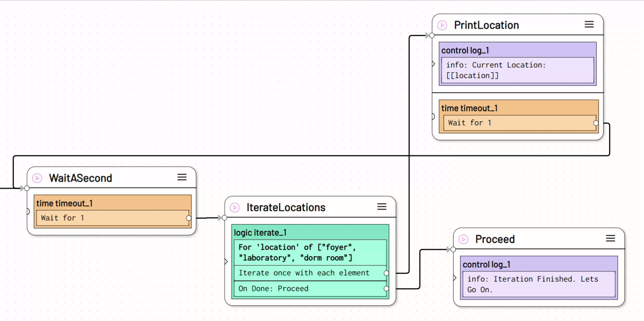The image size is (644, 321).
Task: Click 'Iterate once with each element' output port
Action: (x=386, y=273)
